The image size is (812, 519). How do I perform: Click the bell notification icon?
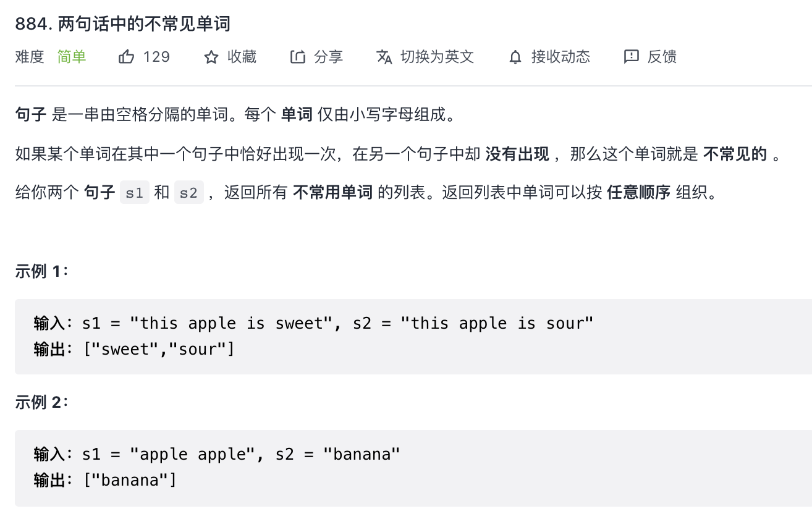coord(515,57)
